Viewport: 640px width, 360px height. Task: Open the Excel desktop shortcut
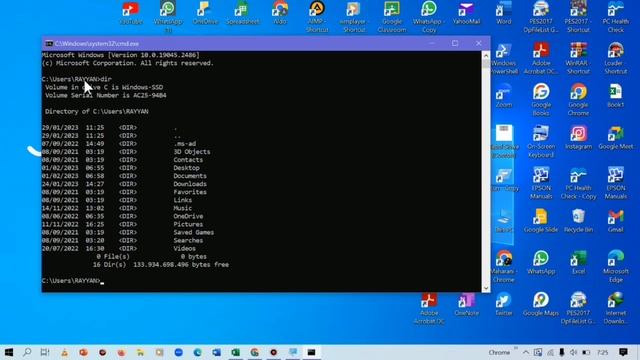coord(578,263)
